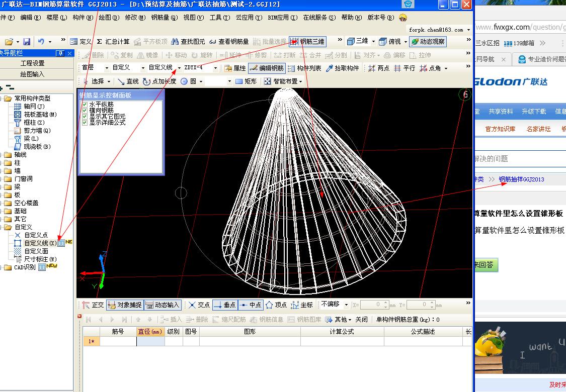Toggle 编辑钢筋 edit rebar button

pos(267,68)
